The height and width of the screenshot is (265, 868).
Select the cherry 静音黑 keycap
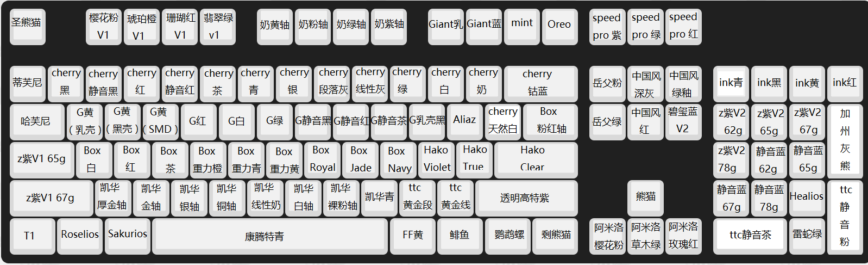tap(103, 83)
